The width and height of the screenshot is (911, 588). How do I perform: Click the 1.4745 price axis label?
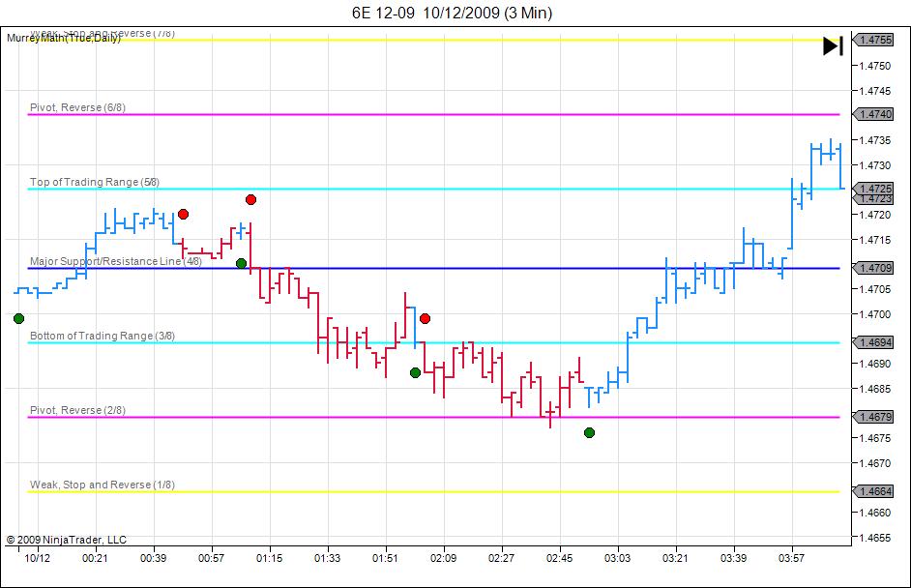pyautogui.click(x=875, y=91)
